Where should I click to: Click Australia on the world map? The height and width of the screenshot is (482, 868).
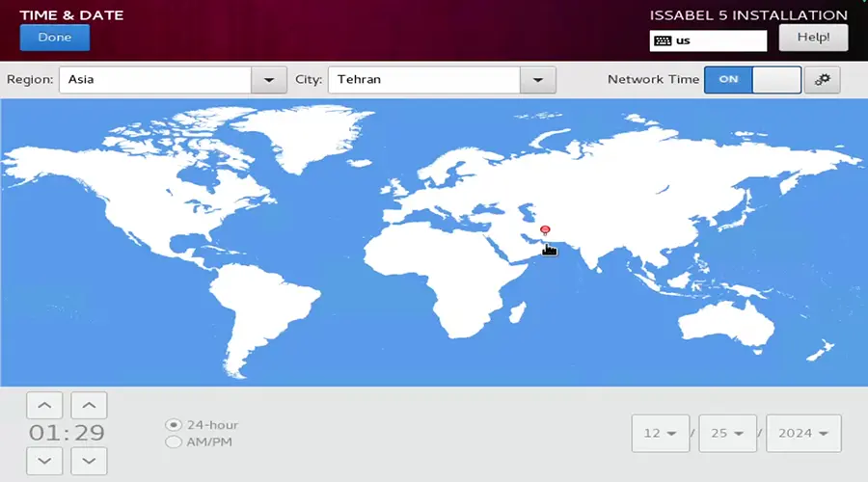point(725,324)
